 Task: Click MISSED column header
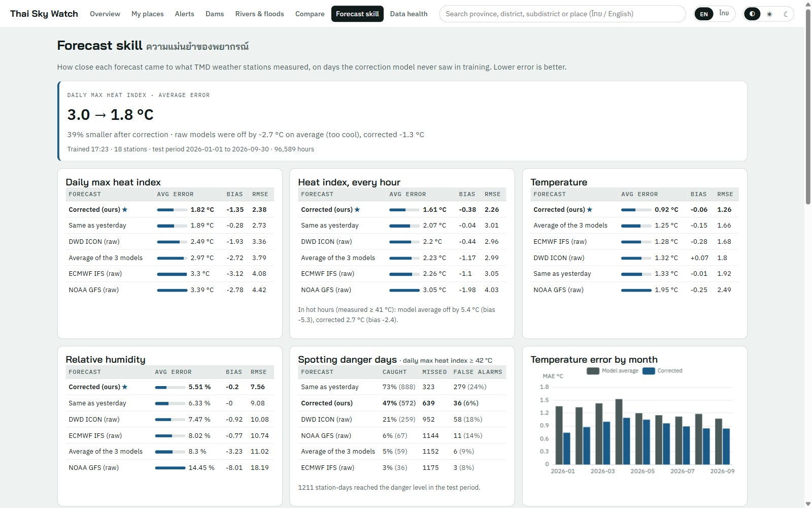point(434,372)
